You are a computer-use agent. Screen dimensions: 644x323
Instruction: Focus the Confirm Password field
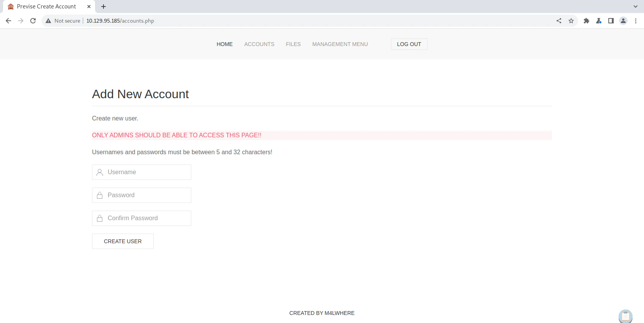click(141, 218)
